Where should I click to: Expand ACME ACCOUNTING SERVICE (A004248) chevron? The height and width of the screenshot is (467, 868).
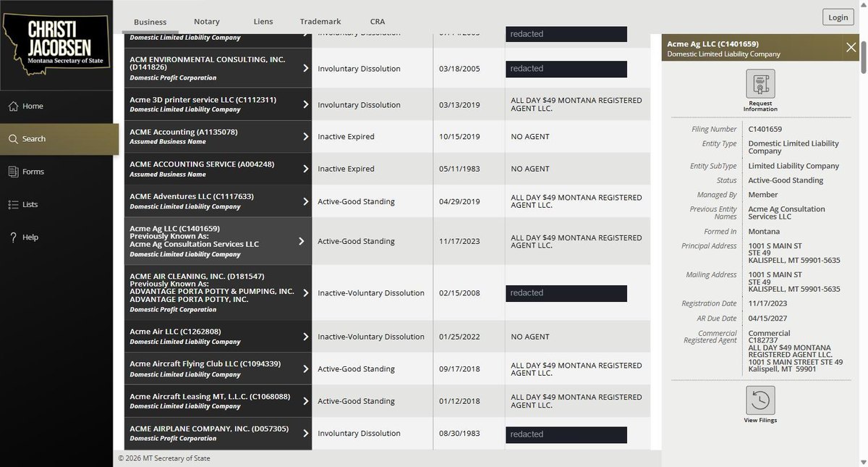pos(305,169)
